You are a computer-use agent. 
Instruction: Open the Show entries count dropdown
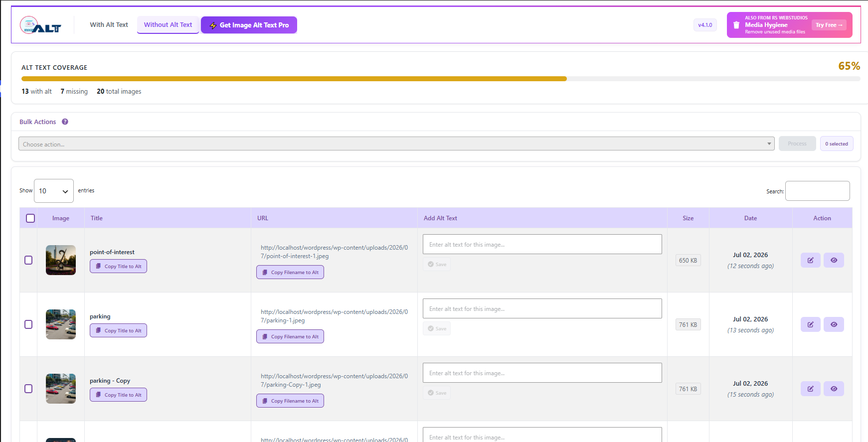tap(54, 191)
